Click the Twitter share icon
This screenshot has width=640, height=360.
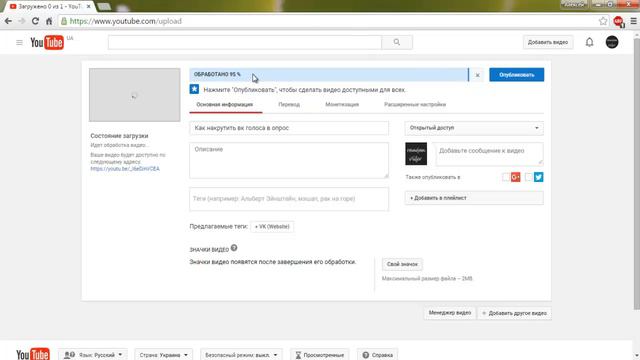coord(538,177)
